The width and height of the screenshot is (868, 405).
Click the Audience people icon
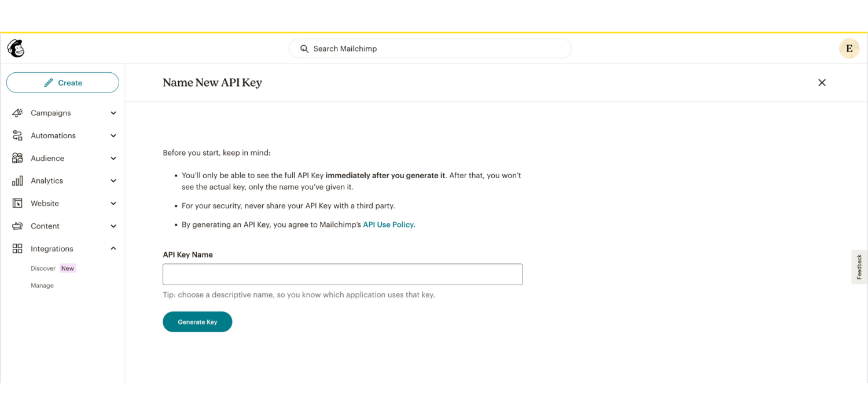coord(17,158)
